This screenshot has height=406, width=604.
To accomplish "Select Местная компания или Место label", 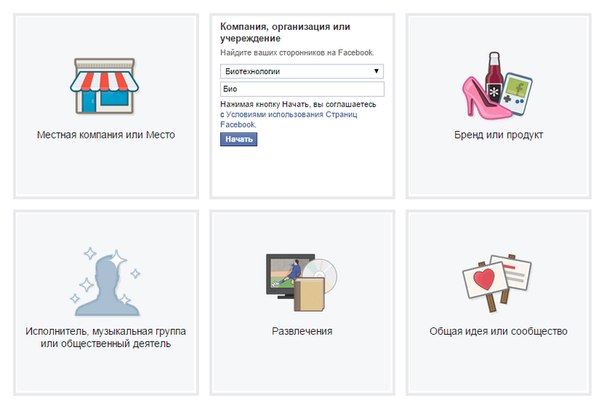I will pos(106,135).
